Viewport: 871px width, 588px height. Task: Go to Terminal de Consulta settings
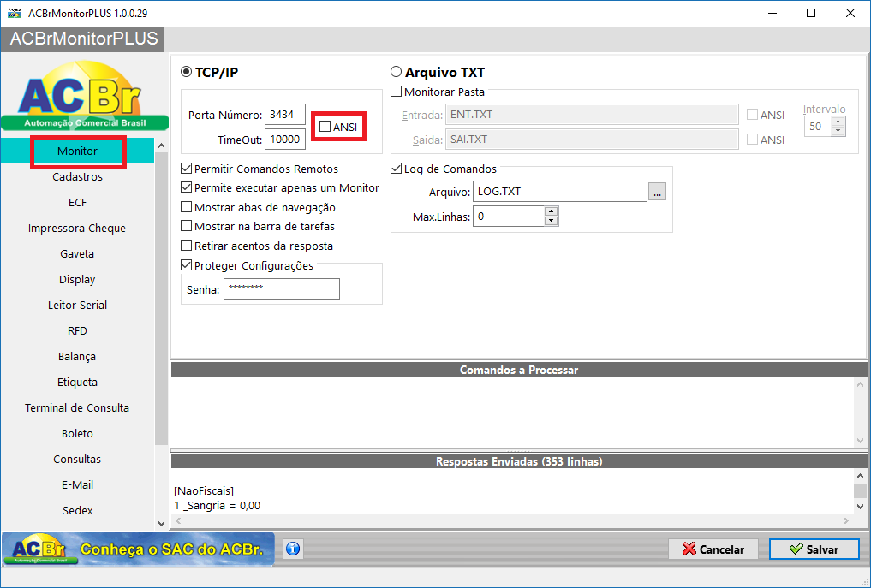pos(77,407)
